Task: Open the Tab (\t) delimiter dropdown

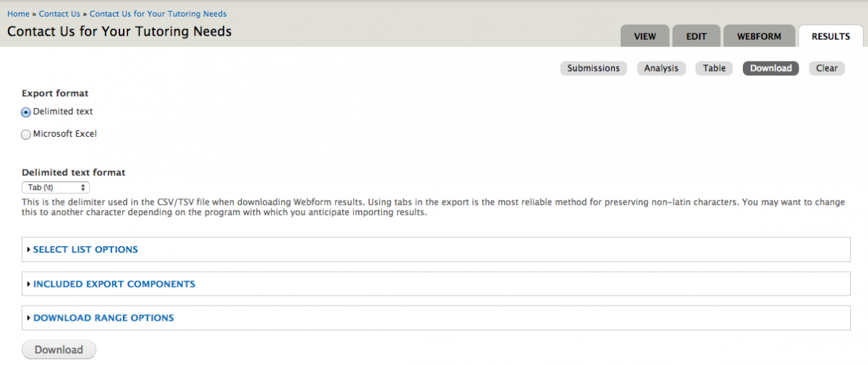Action: [x=56, y=188]
